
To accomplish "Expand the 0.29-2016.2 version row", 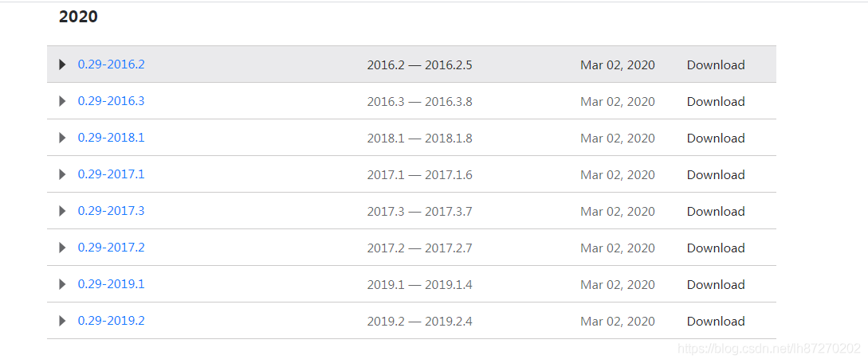I will (62, 64).
